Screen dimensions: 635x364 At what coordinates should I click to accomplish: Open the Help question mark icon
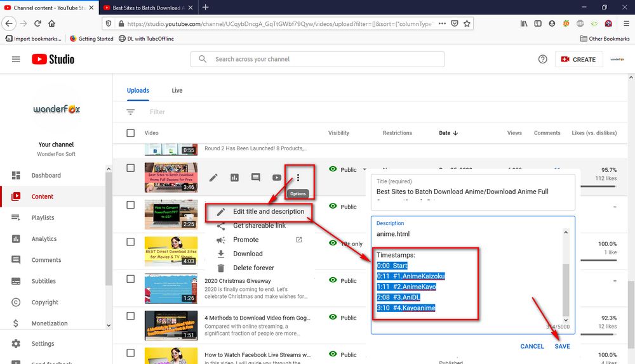point(543,59)
